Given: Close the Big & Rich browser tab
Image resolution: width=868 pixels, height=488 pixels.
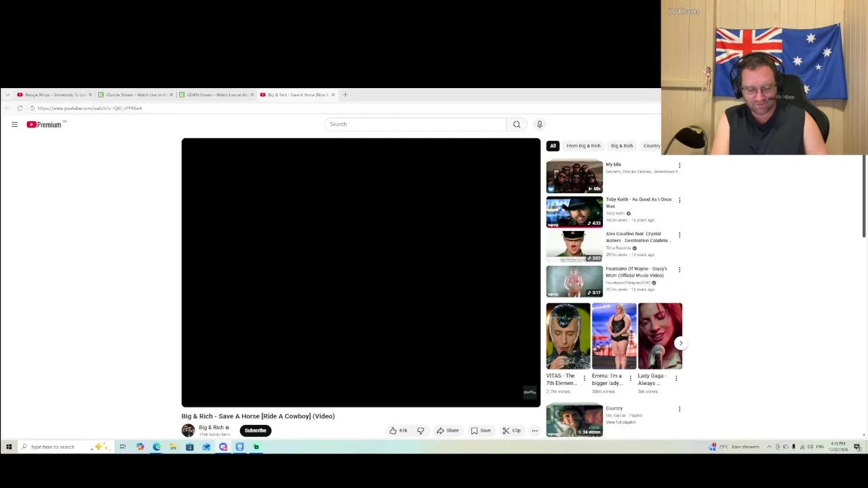Looking at the screenshot, I should [x=333, y=95].
